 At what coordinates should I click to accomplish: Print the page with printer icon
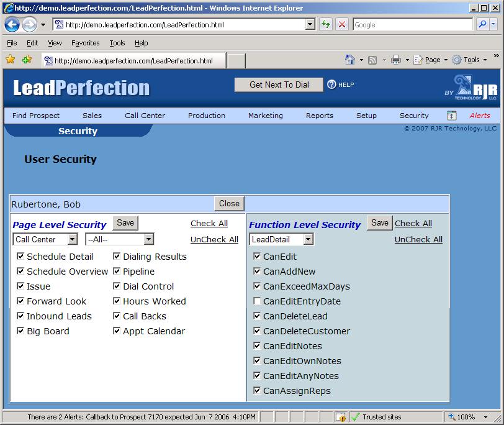(395, 60)
